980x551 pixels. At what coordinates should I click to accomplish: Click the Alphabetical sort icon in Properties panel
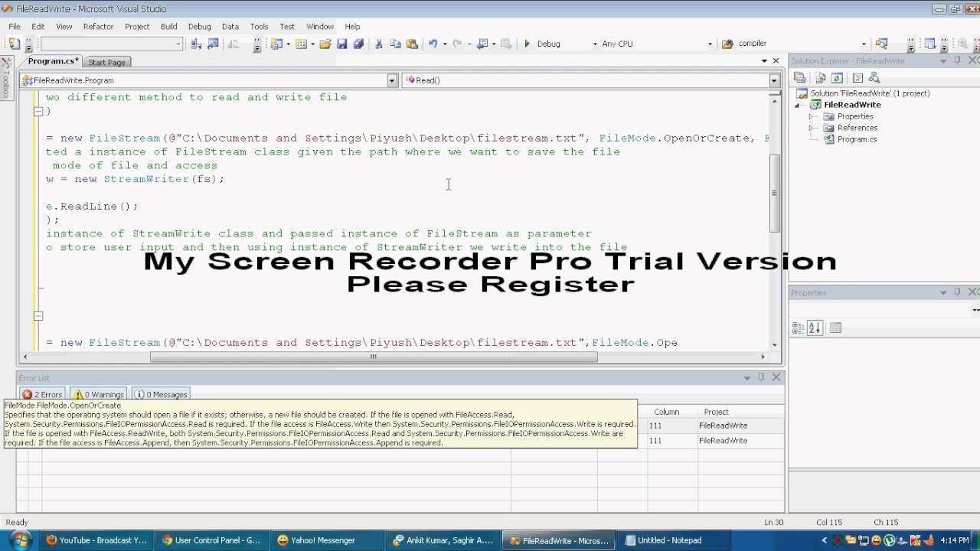click(x=815, y=328)
